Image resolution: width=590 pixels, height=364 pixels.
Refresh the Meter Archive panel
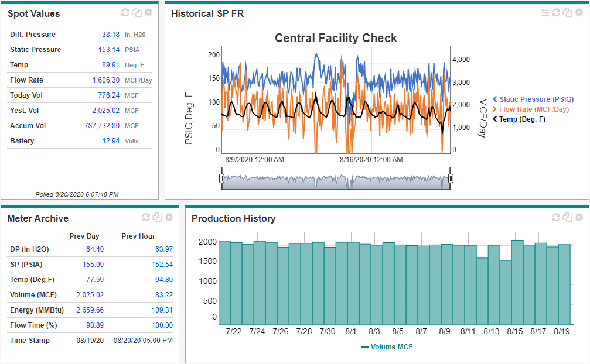click(146, 218)
